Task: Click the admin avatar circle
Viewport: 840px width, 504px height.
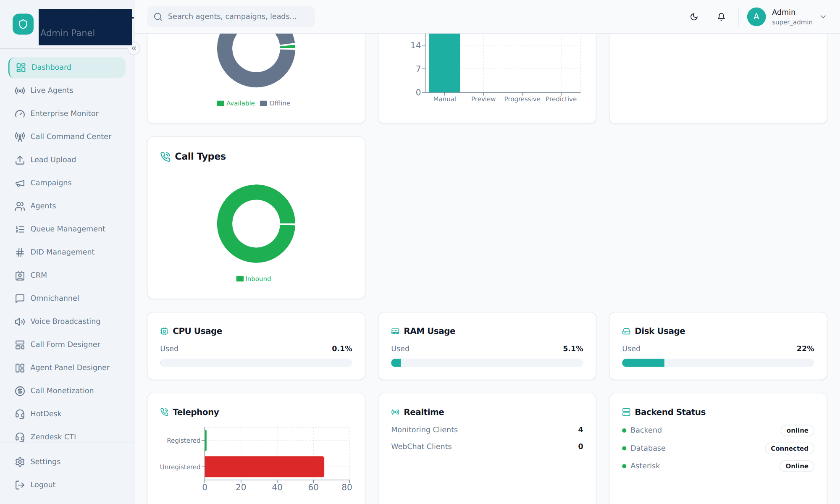Action: (756, 17)
